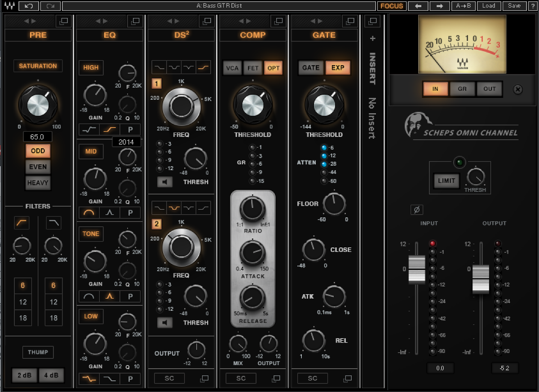
Task: Add an insert with plus button
Action: point(372,39)
